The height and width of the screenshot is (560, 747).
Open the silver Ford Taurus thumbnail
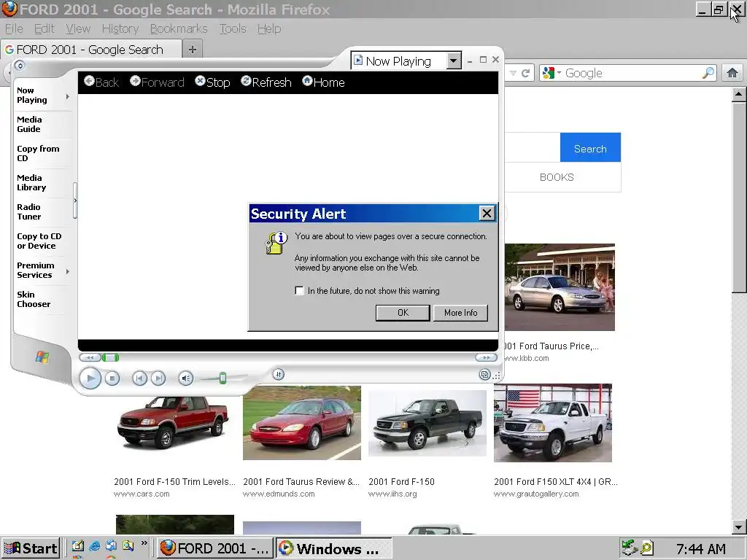560,287
